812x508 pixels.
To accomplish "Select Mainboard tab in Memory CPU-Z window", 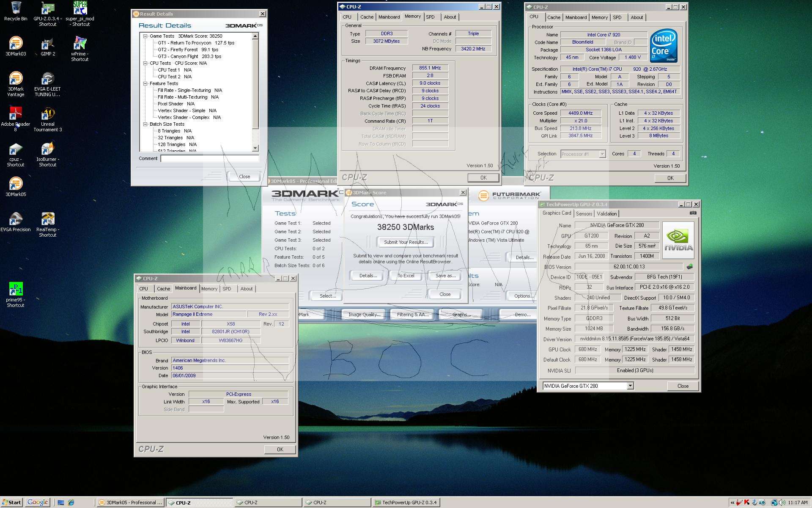I will pyautogui.click(x=389, y=17).
